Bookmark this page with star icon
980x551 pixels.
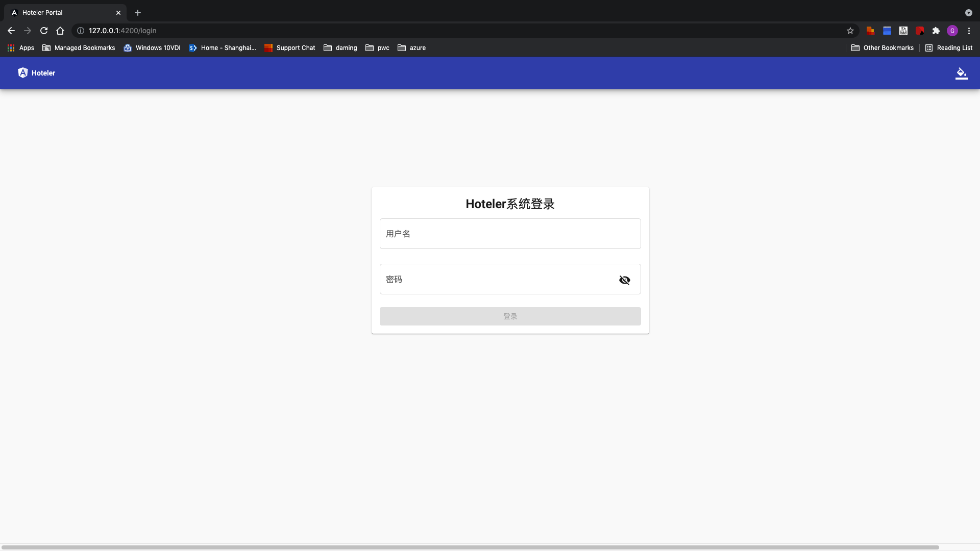pyautogui.click(x=850, y=31)
